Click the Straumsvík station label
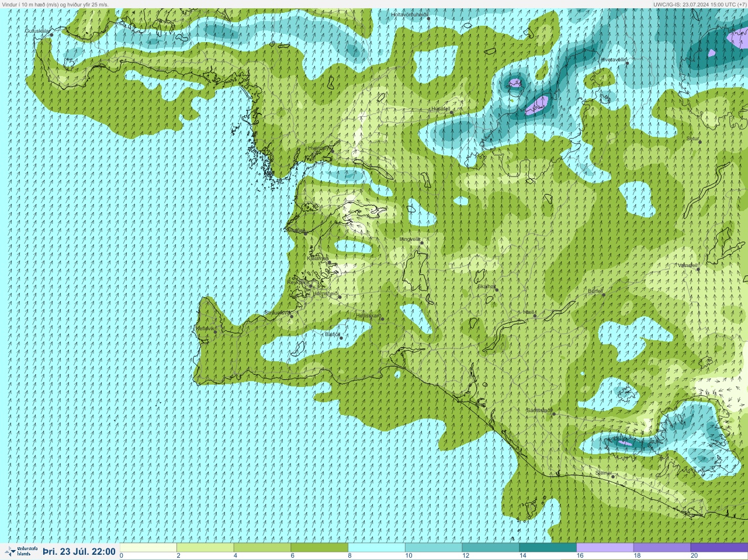The image size is (748, 560). coord(277,313)
